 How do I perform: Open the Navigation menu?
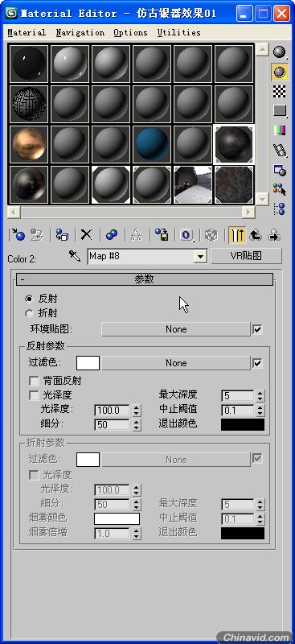pyautogui.click(x=80, y=32)
